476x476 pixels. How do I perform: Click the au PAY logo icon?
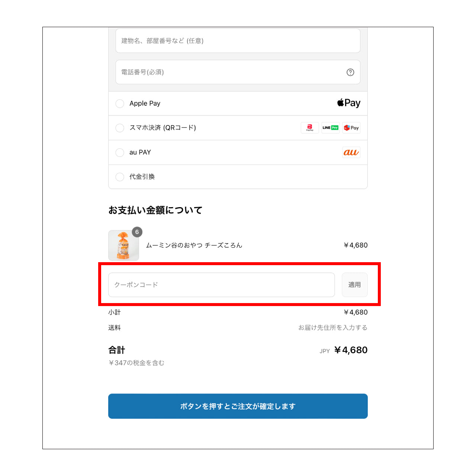pos(351,152)
